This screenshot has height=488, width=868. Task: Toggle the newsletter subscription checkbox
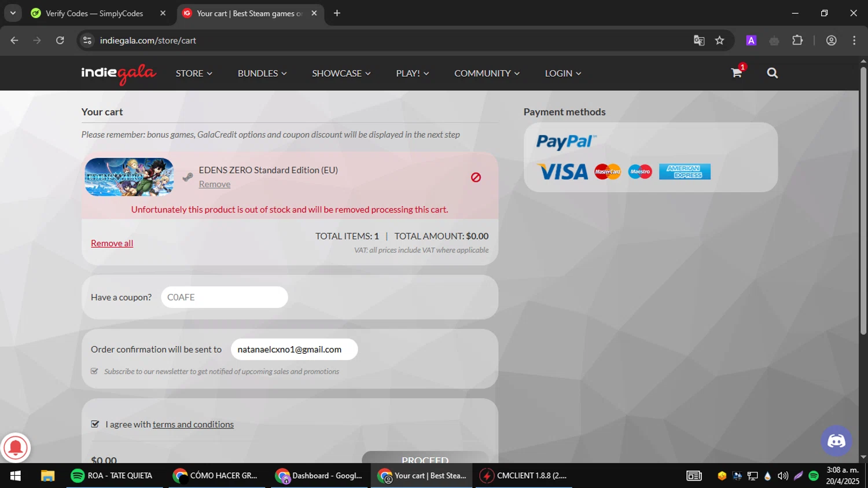tap(94, 371)
